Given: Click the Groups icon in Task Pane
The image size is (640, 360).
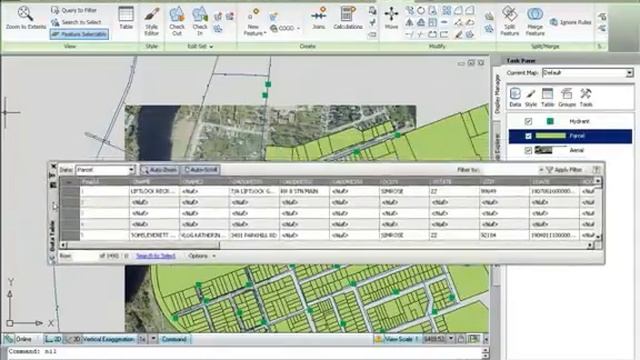Looking at the screenshot, I should (x=567, y=98).
